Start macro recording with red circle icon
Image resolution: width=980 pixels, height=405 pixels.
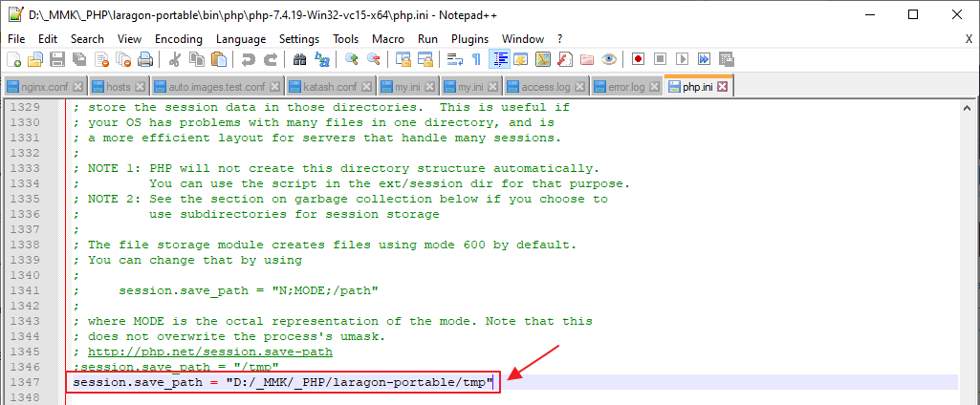[638, 59]
